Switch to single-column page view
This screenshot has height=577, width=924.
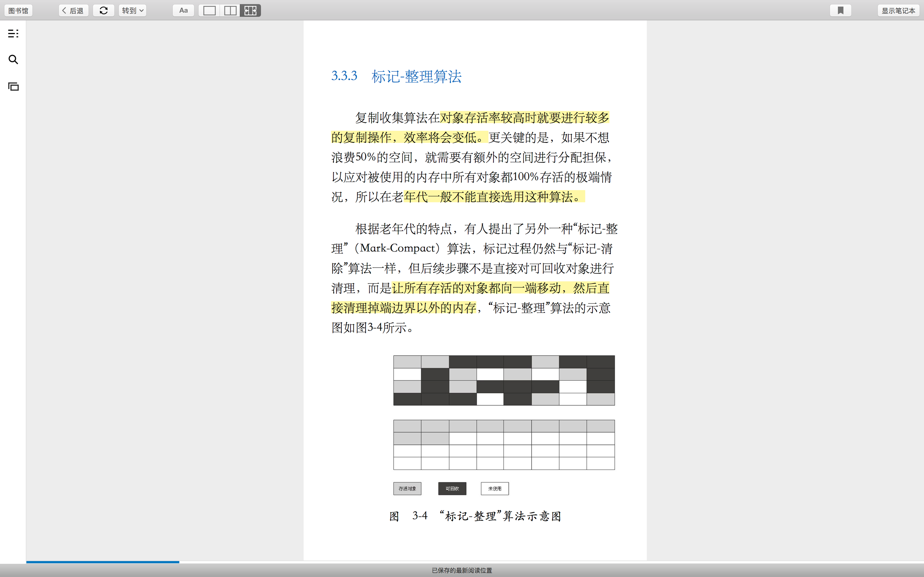point(209,11)
